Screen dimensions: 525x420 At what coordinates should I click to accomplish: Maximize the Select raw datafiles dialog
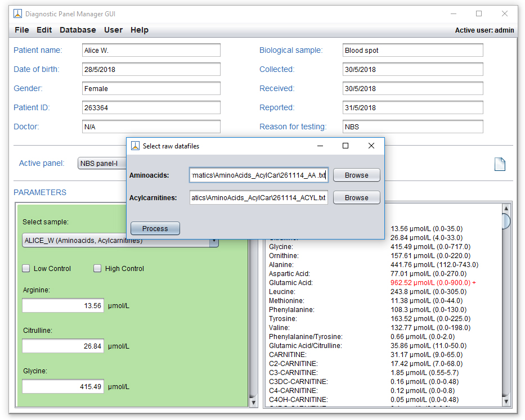point(345,146)
